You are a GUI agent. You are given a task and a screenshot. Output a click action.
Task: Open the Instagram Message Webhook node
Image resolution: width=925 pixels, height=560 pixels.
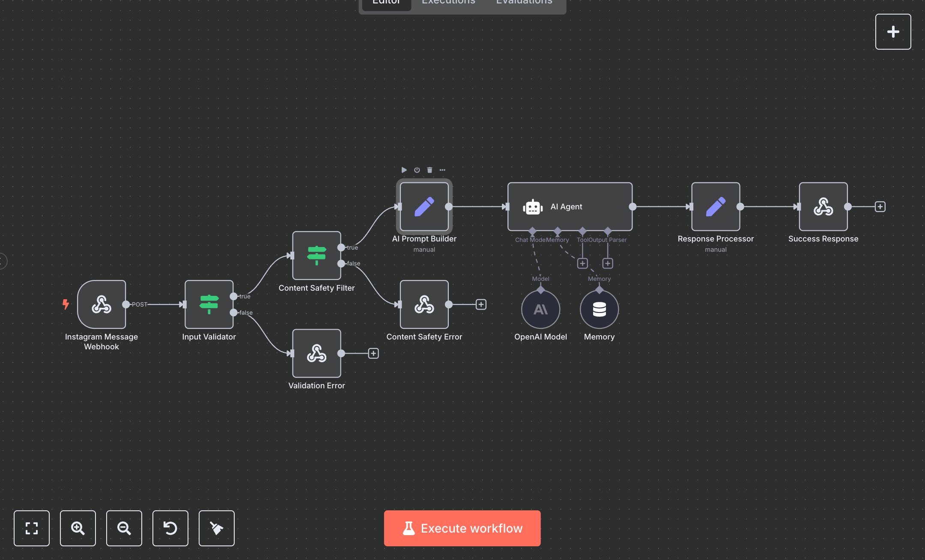click(x=101, y=305)
